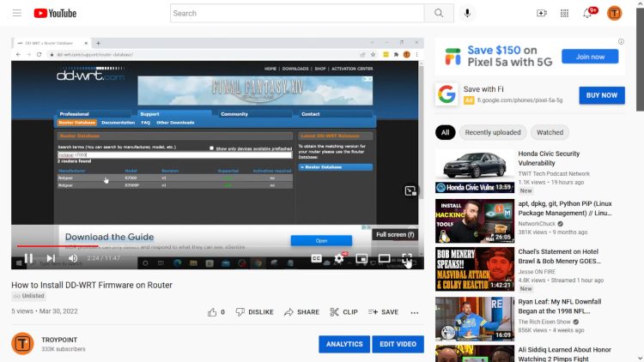Image resolution: width=644 pixels, height=362 pixels.
Task: Open the TROYPOINT channel avatar
Action: tap(22, 343)
